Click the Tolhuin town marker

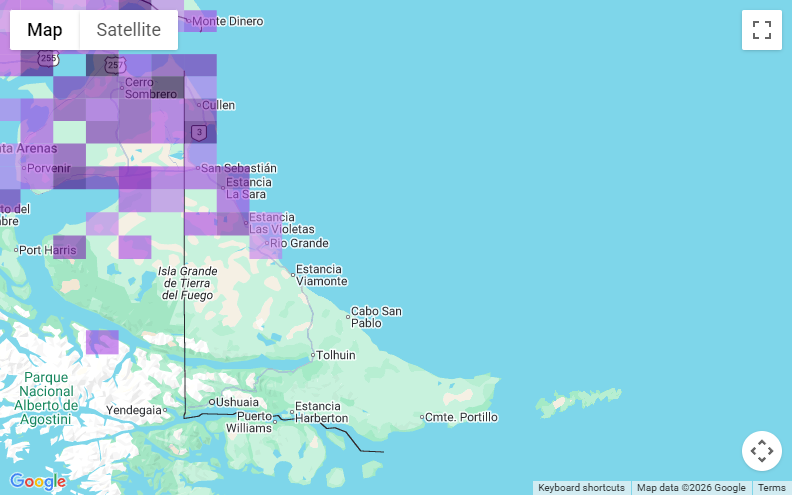[313, 355]
